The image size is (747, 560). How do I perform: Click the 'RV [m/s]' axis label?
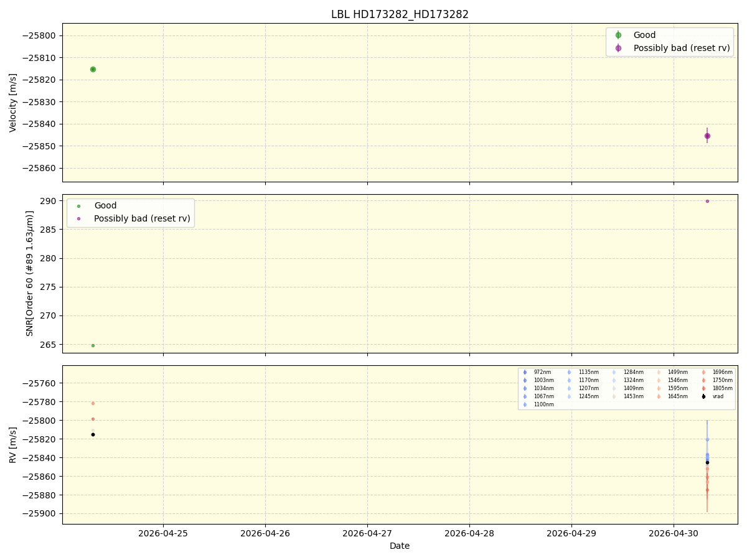(13, 445)
